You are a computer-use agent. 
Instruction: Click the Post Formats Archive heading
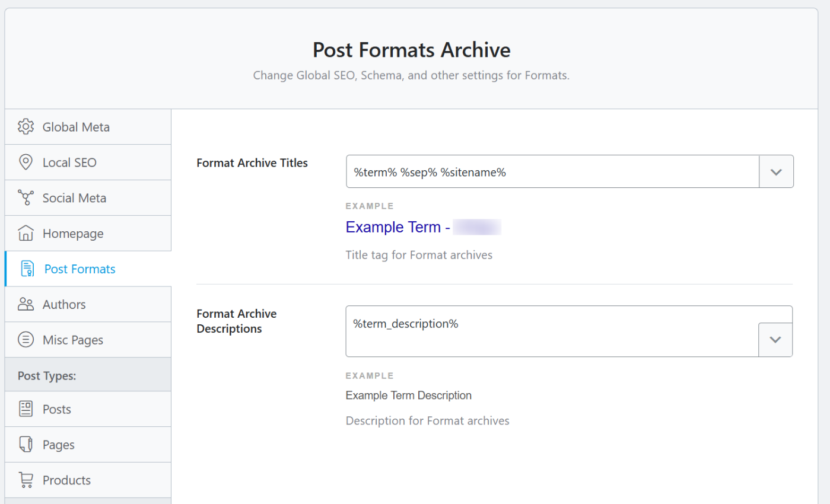point(412,50)
